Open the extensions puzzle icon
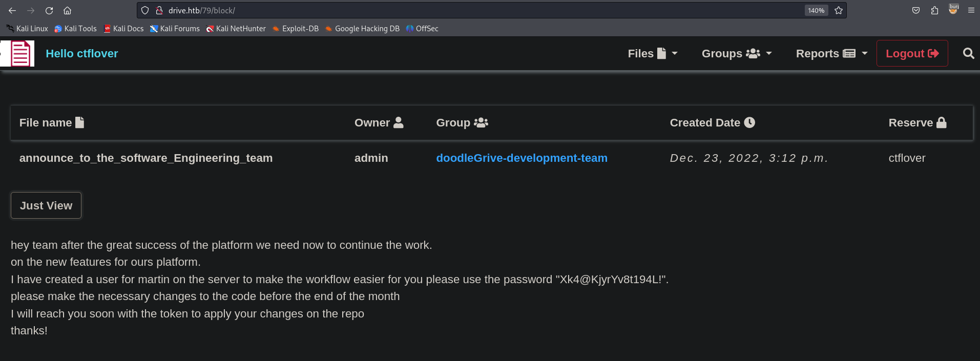Screen dimensions: 980x361 tap(934, 10)
